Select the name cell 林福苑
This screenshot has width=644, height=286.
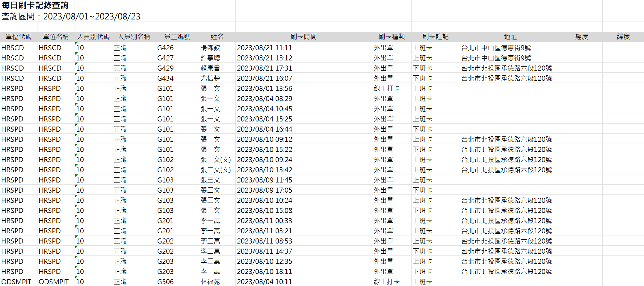tap(210, 282)
